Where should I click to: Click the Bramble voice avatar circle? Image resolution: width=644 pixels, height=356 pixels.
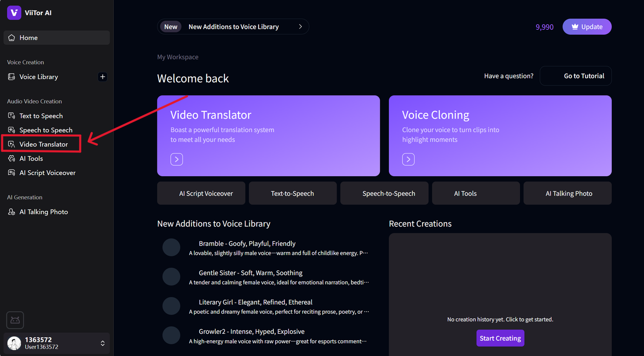171,248
